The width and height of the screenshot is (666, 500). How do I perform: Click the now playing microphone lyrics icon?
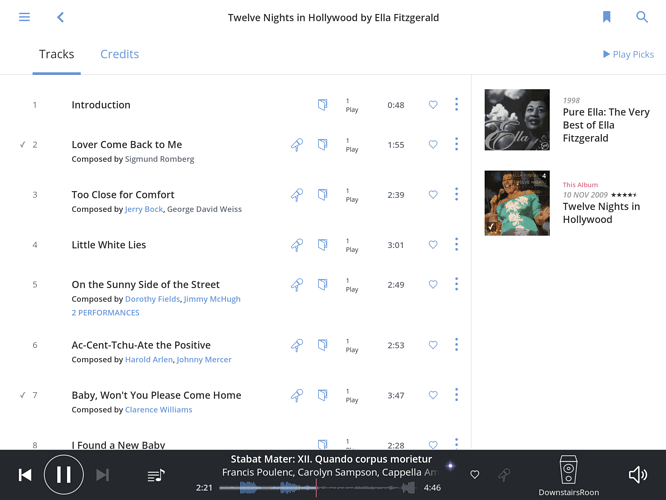[504, 475]
